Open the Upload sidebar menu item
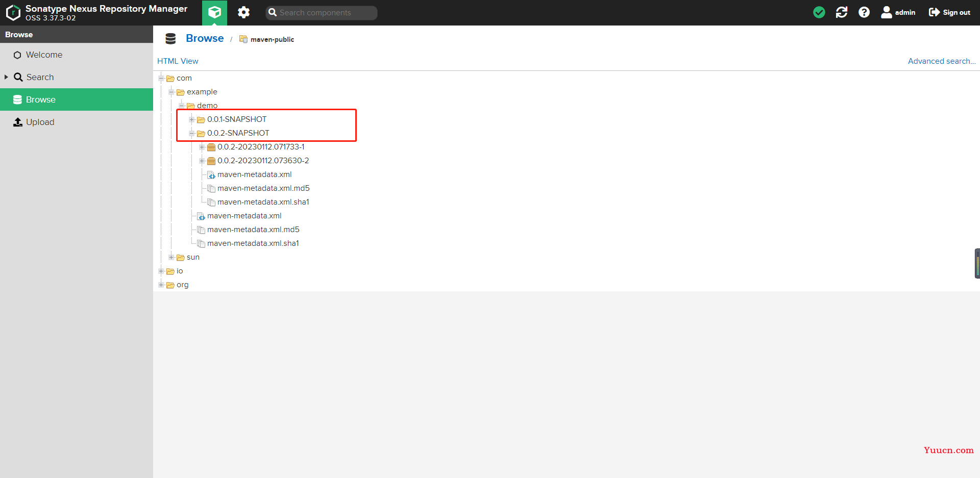 (77, 122)
